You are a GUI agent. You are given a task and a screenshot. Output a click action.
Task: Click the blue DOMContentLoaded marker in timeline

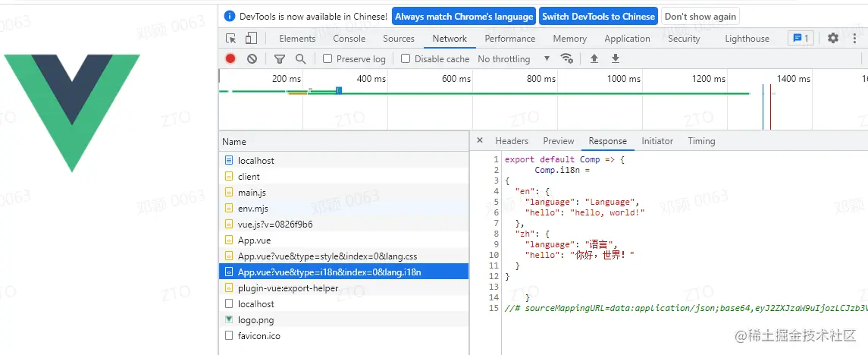(x=763, y=107)
